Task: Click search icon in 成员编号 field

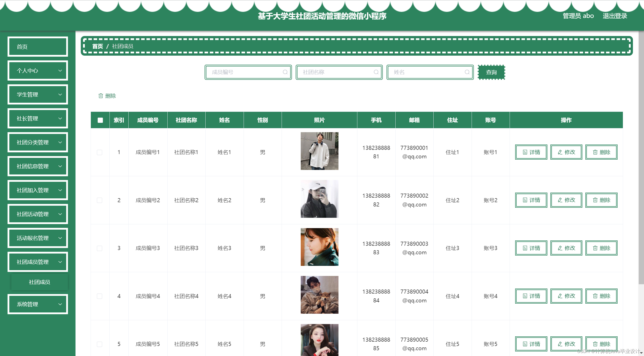Action: pos(285,72)
